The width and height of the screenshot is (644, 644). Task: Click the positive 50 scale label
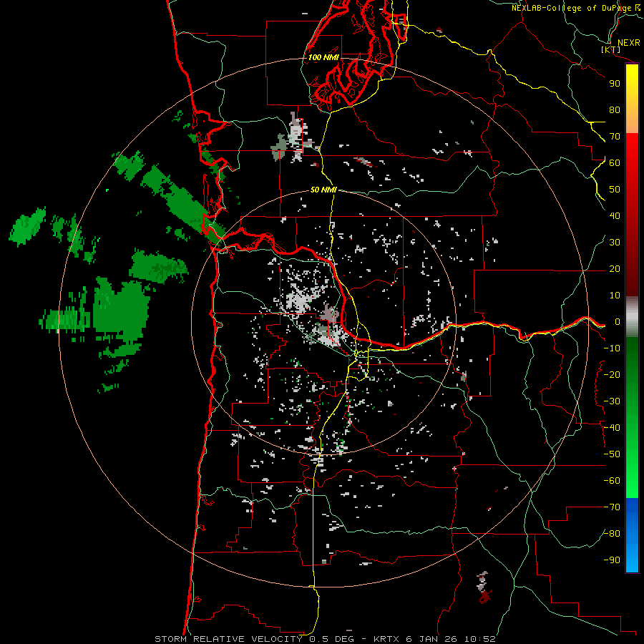615,190
